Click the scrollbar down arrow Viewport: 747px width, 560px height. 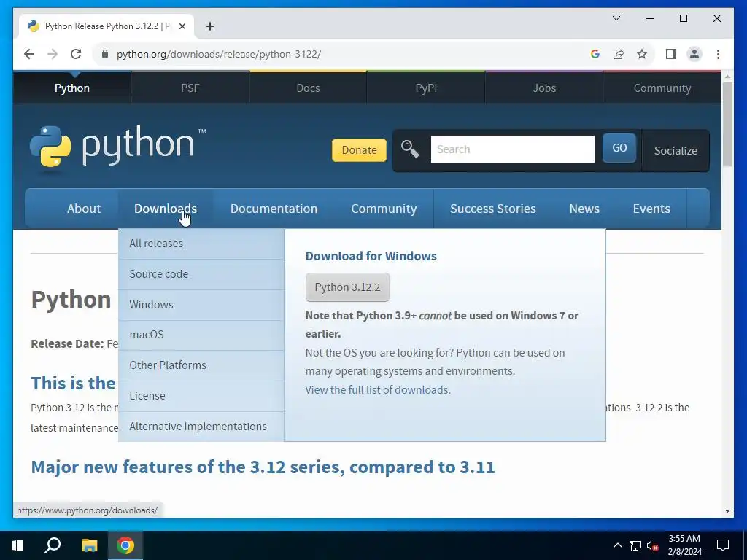click(727, 511)
